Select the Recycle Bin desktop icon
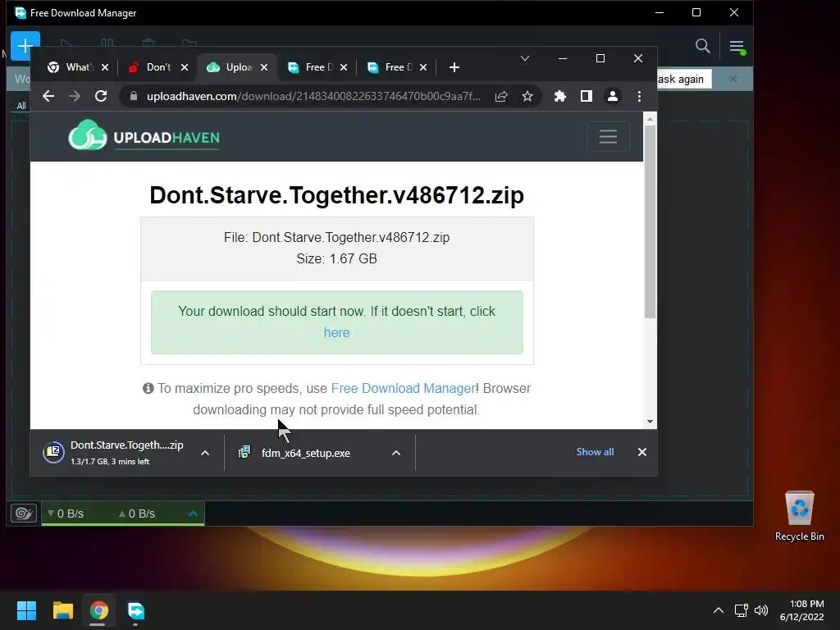This screenshot has width=840, height=630. (x=799, y=516)
